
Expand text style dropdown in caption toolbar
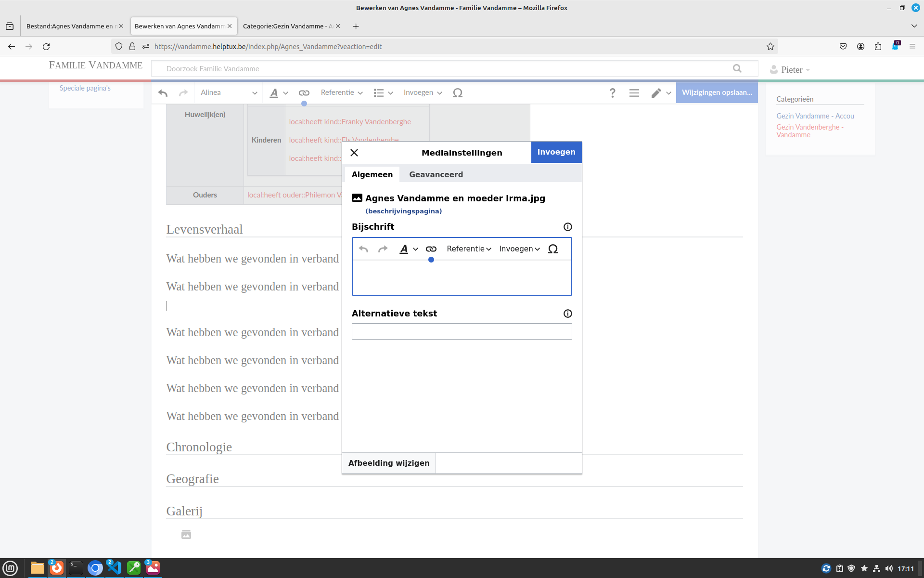coord(408,249)
